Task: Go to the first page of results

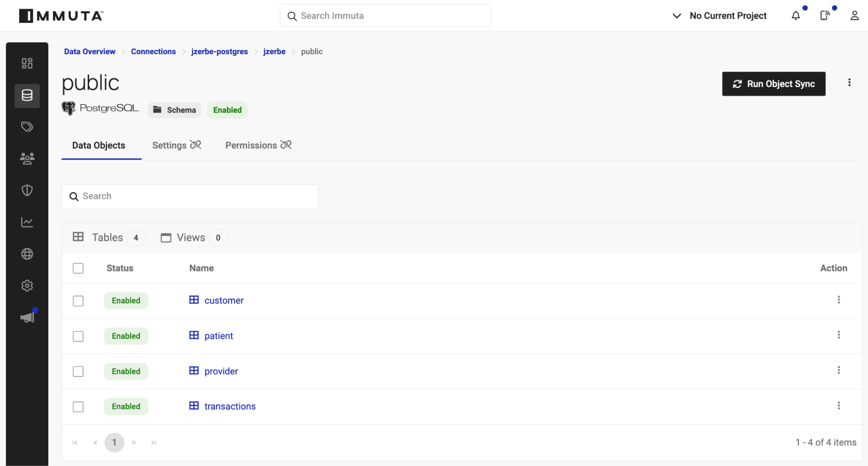Action: click(x=74, y=443)
